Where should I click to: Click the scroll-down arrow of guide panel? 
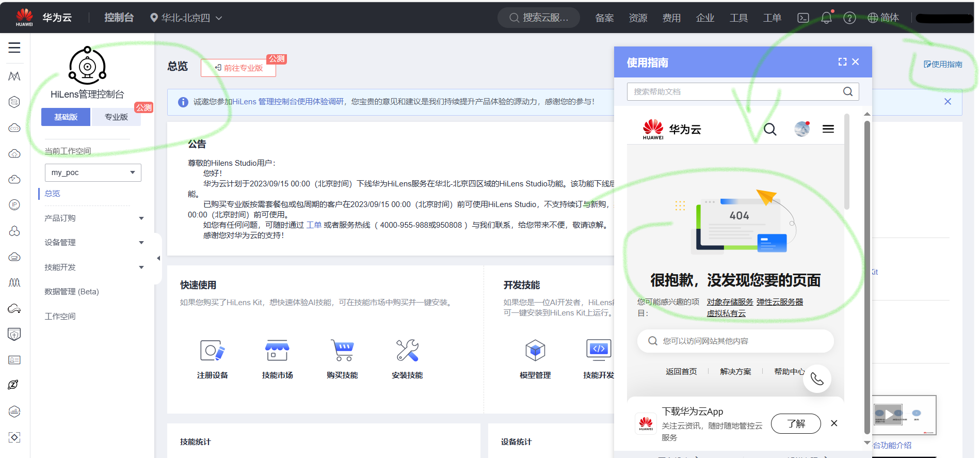point(867,443)
